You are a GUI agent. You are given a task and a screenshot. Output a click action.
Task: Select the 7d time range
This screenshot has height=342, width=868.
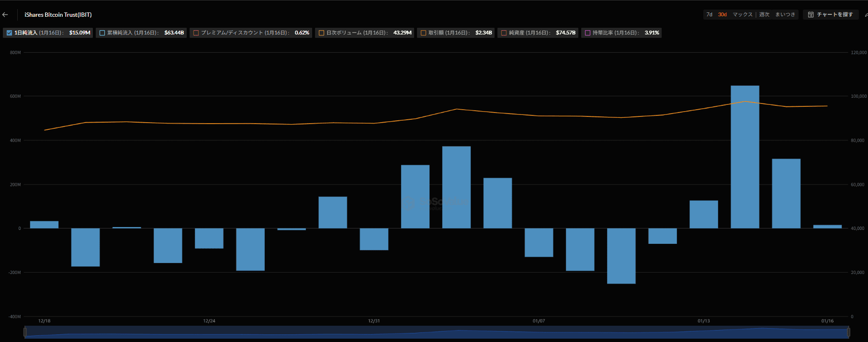pos(709,15)
